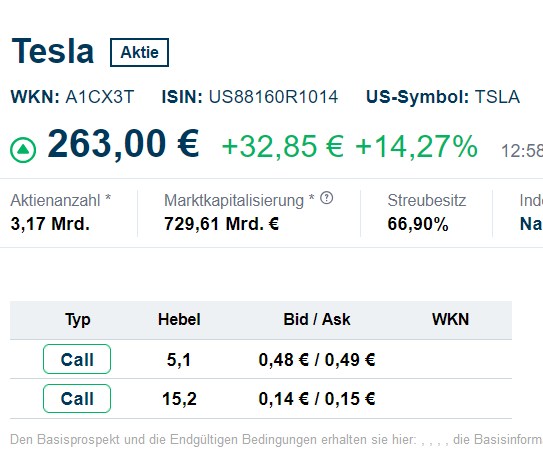The height and width of the screenshot is (454, 543).
Task: Click the WKN value A1CX3T
Action: pos(100,97)
